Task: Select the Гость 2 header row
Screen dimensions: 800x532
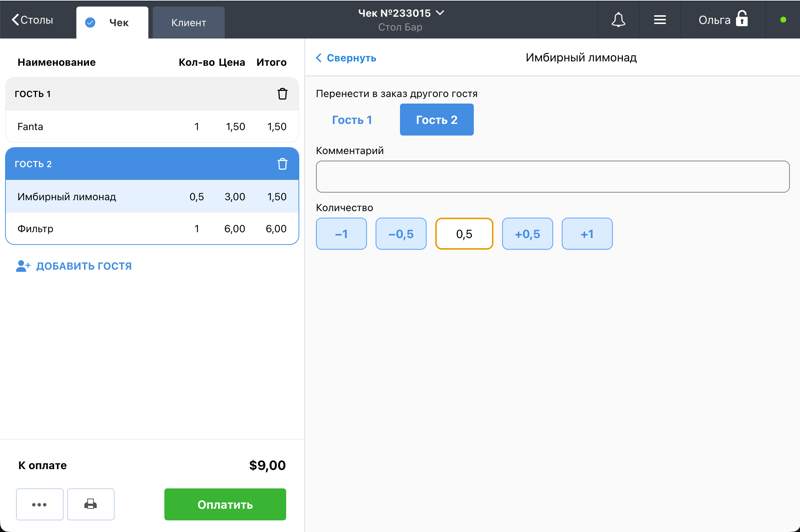Action: coord(152,164)
